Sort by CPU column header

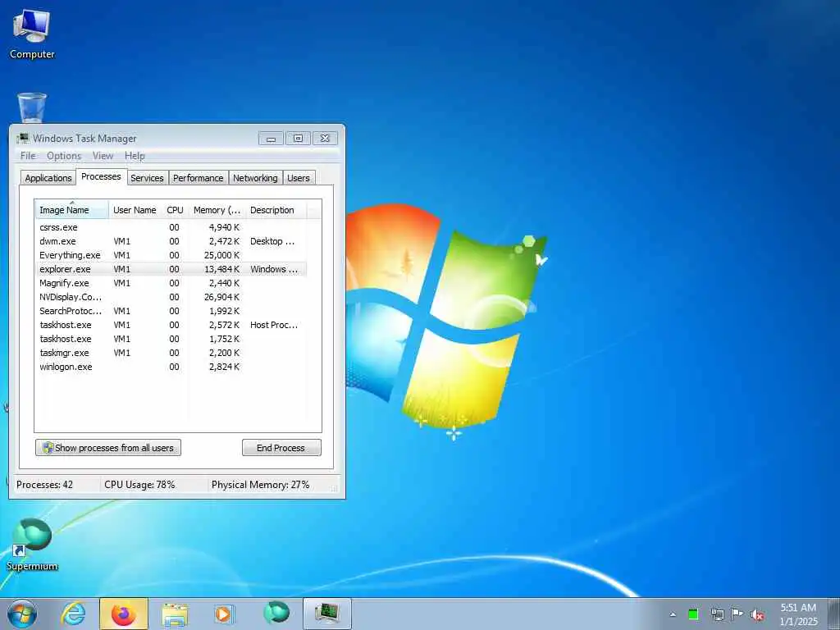176,210
